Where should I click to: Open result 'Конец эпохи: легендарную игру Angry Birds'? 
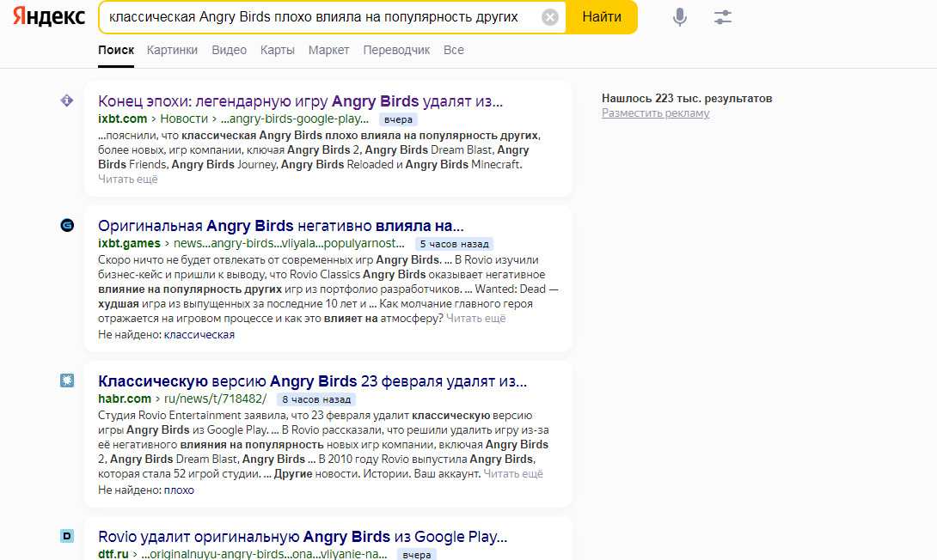point(301,101)
